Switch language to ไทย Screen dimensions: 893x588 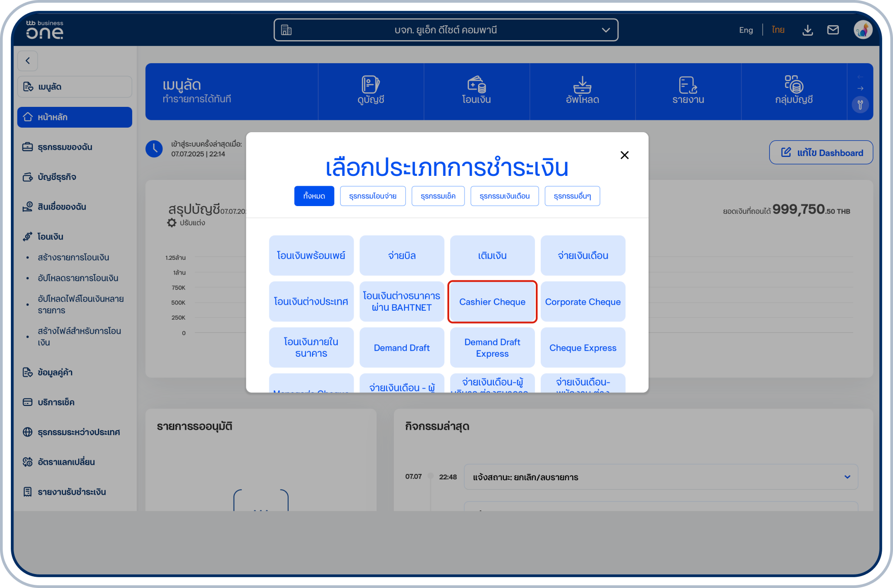click(x=778, y=30)
